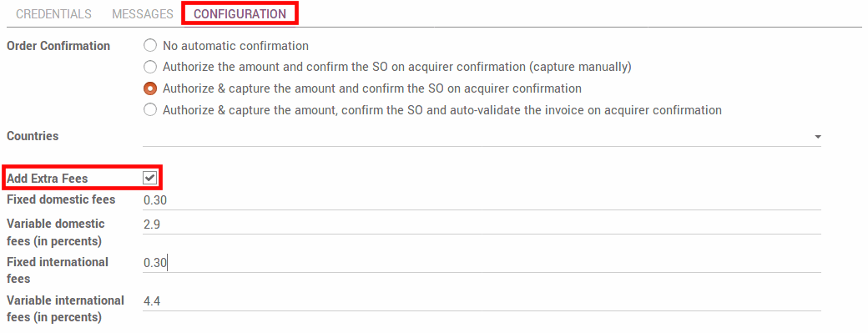This screenshot has height=333, width=868.
Task: Choose auto-validate the invoice radio option
Action: [x=150, y=110]
